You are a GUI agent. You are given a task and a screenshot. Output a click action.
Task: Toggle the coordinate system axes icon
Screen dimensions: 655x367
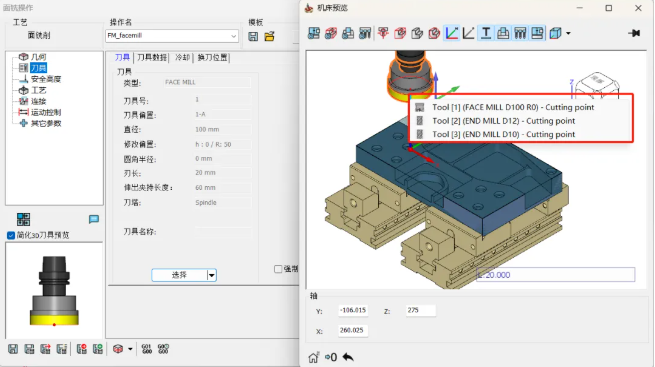point(452,33)
